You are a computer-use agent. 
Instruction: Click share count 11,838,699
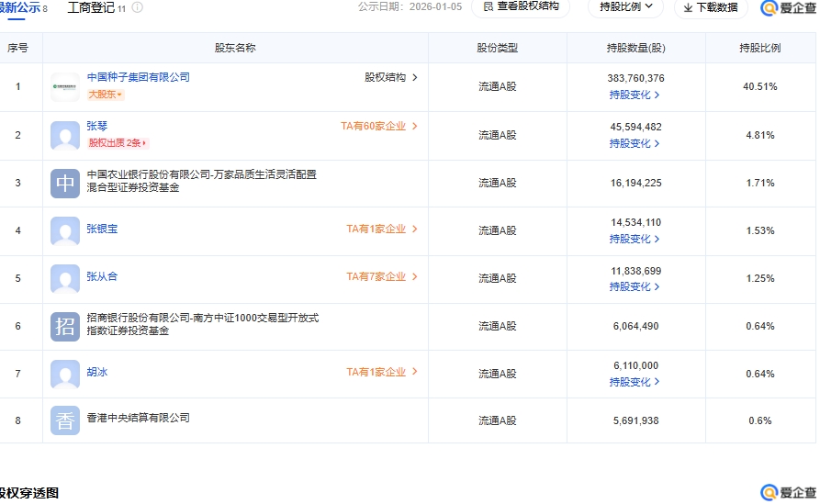(636, 272)
